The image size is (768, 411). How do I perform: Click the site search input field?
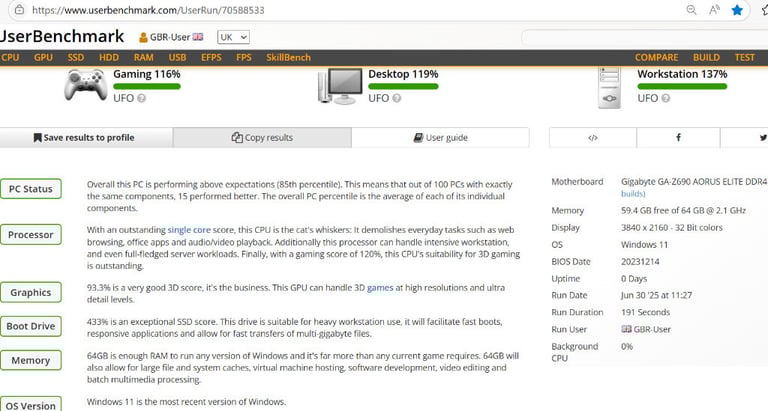645,37
